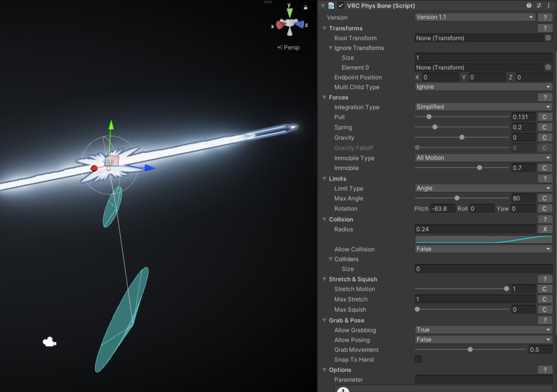Click the Pitch rotation input field

[x=443, y=209]
